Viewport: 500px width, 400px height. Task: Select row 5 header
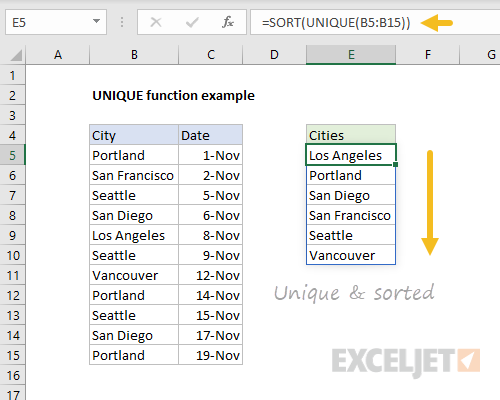coord(13,155)
